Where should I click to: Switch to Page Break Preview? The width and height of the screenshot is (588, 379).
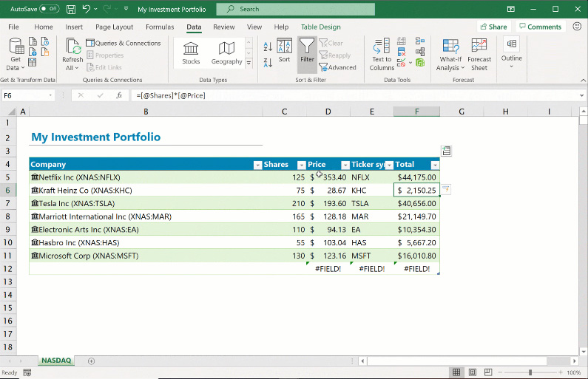click(x=488, y=372)
